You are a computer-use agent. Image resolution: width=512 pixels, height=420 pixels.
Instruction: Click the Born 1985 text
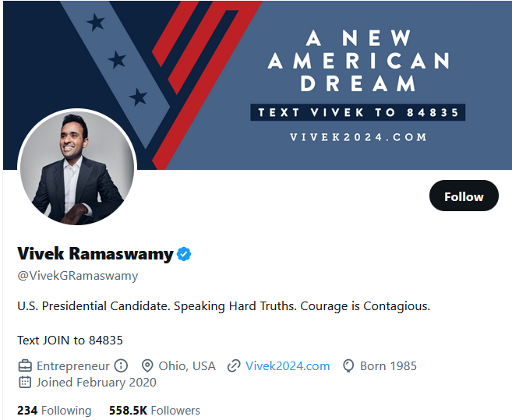[388, 365]
